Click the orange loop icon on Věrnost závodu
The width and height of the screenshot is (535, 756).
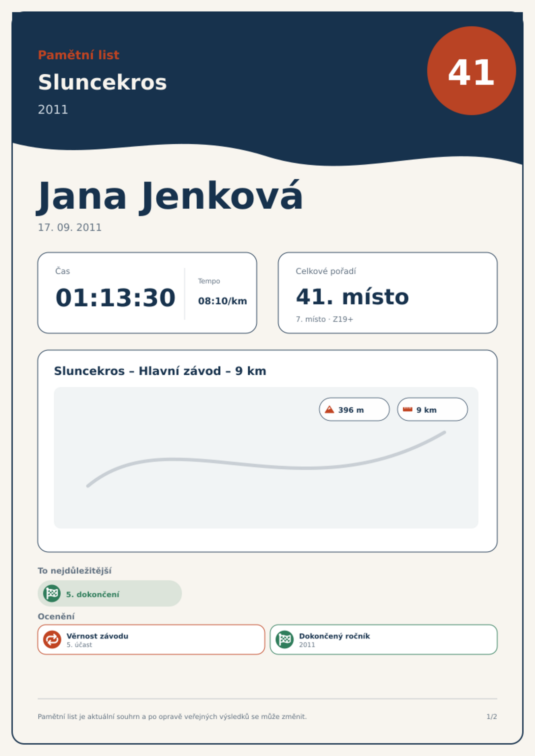52,639
